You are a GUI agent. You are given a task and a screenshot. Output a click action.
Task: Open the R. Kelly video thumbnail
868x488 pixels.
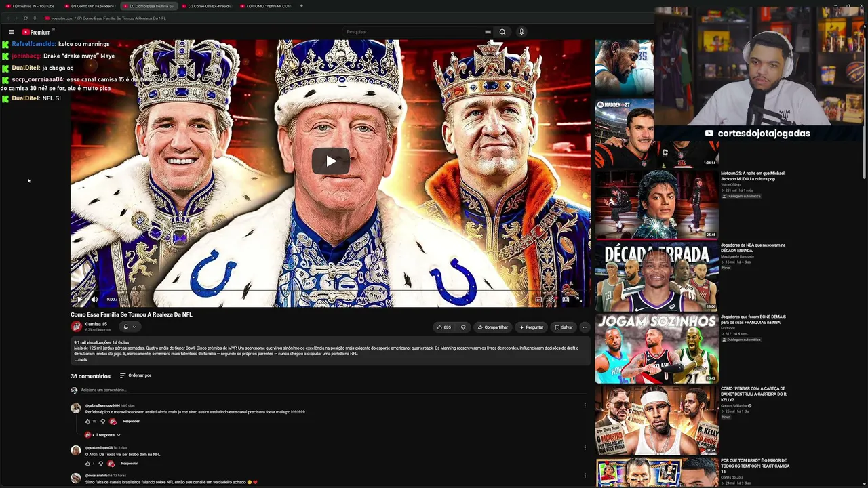point(656,421)
